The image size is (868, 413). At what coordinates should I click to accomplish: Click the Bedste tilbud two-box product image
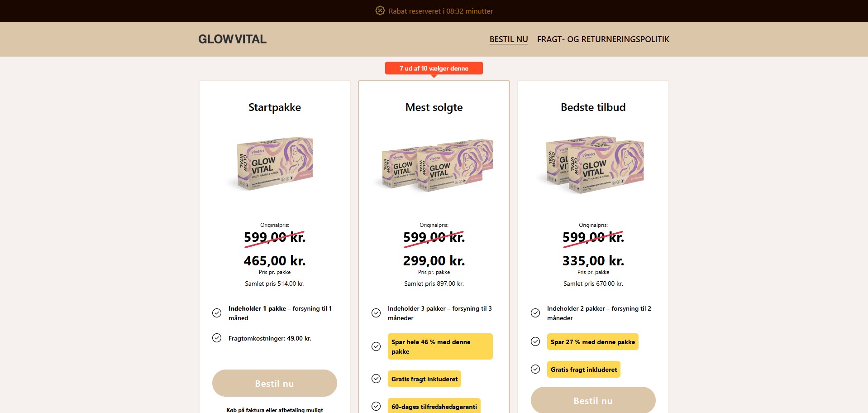tap(593, 165)
